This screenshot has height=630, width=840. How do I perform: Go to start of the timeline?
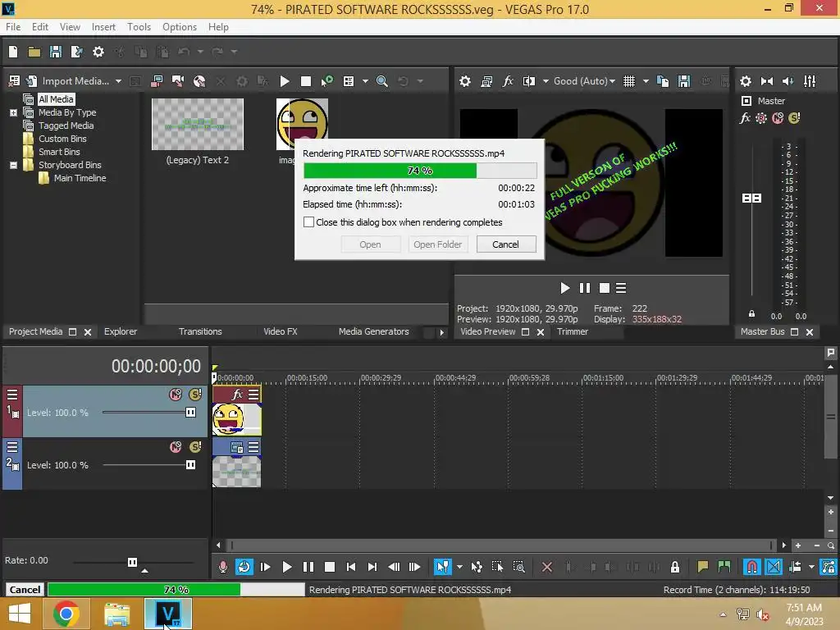click(x=351, y=567)
